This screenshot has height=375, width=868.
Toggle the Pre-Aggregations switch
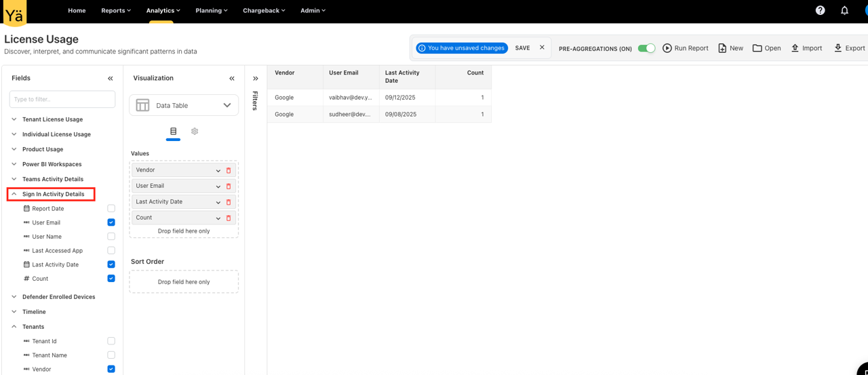click(x=647, y=48)
